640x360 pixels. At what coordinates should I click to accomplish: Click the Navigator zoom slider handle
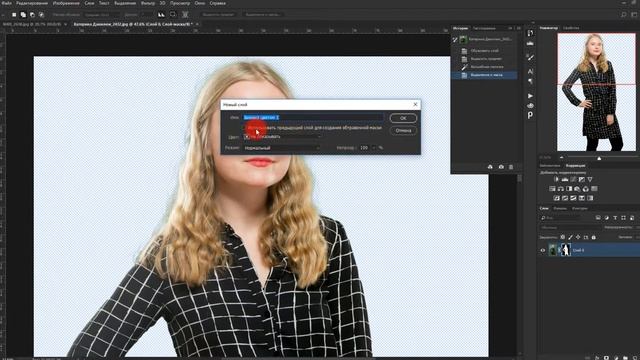[599, 158]
